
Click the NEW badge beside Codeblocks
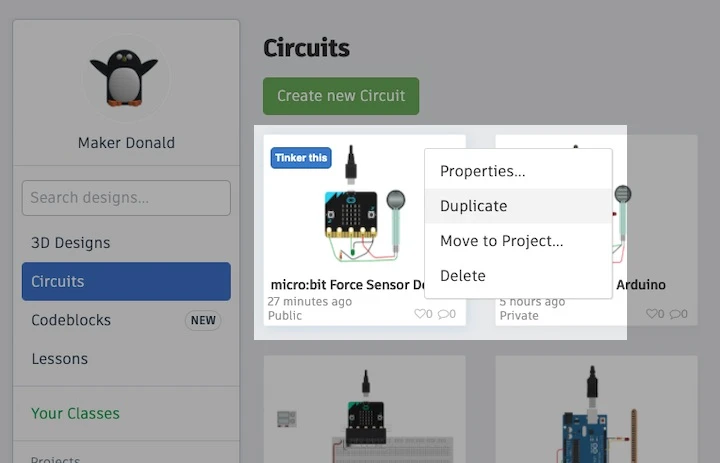pos(203,320)
